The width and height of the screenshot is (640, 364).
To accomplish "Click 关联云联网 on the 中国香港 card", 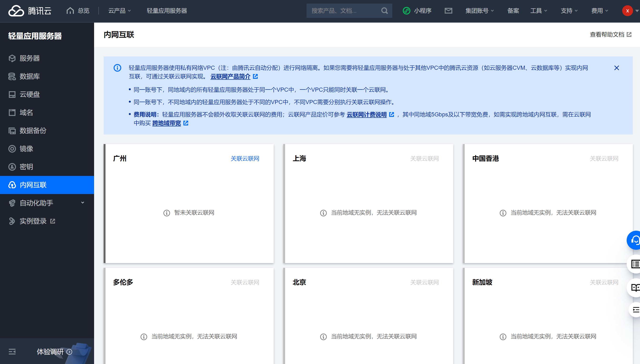I will 604,159.
